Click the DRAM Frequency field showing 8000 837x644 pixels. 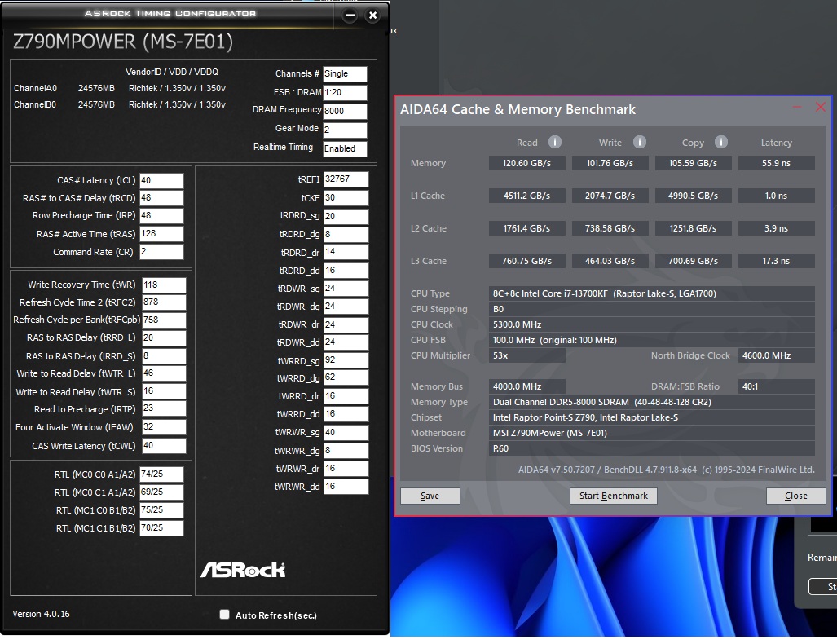click(x=345, y=111)
